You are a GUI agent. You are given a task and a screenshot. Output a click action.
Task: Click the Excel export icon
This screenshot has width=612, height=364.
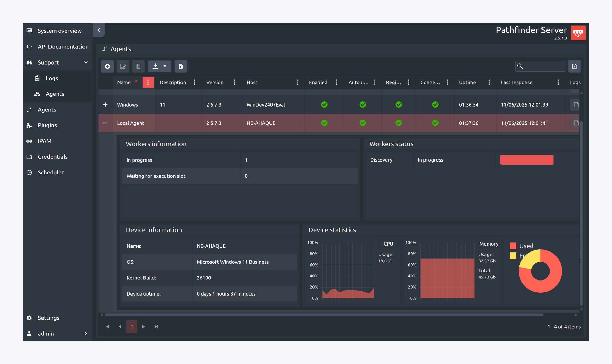pos(574,66)
